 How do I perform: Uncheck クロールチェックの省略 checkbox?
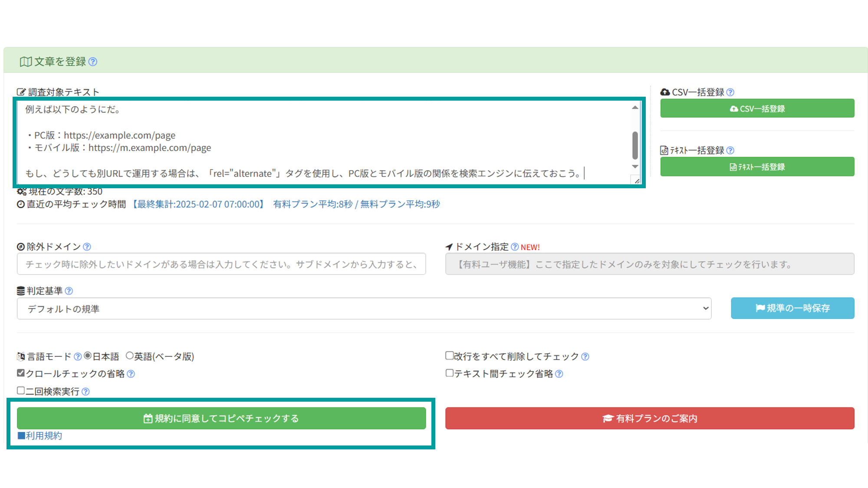click(21, 373)
